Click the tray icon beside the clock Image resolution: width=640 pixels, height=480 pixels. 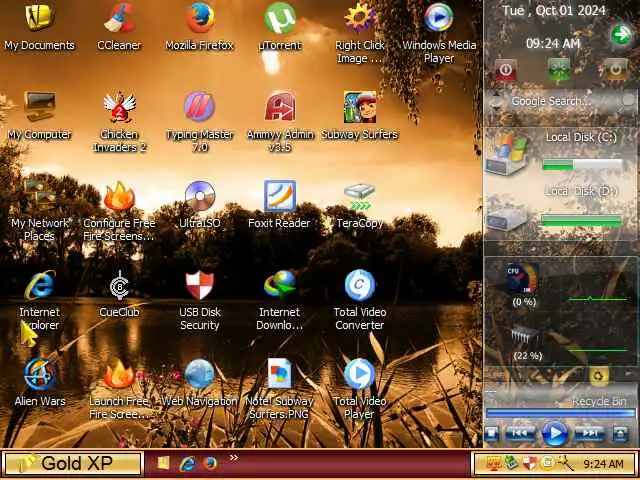pyautogui.click(x=565, y=463)
